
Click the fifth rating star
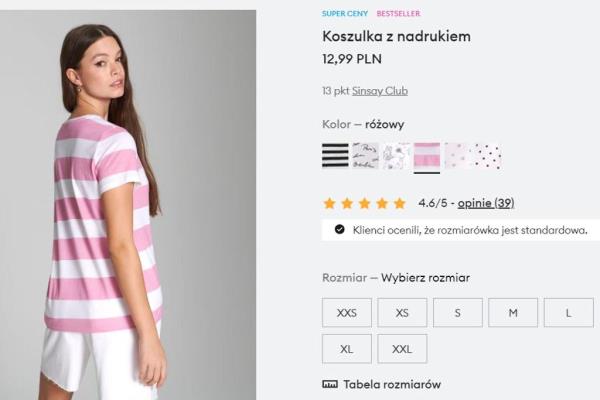click(x=399, y=203)
